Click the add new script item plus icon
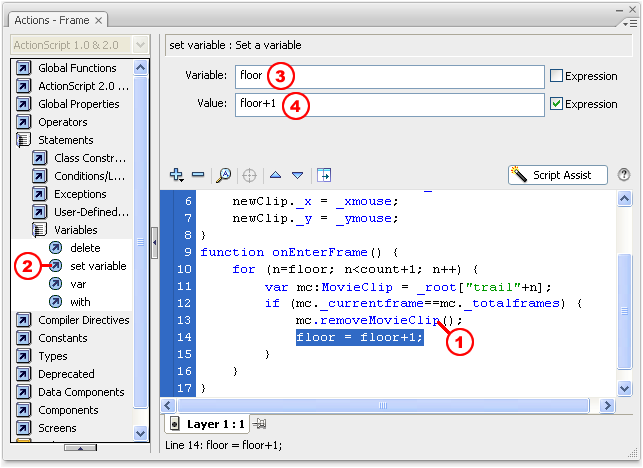The image size is (643, 468). pos(177,175)
